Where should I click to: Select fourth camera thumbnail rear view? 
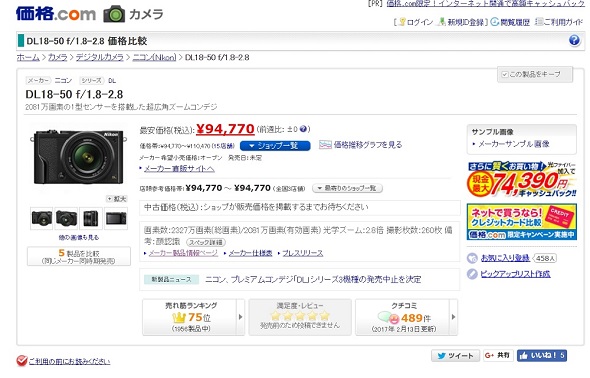tap(116, 218)
